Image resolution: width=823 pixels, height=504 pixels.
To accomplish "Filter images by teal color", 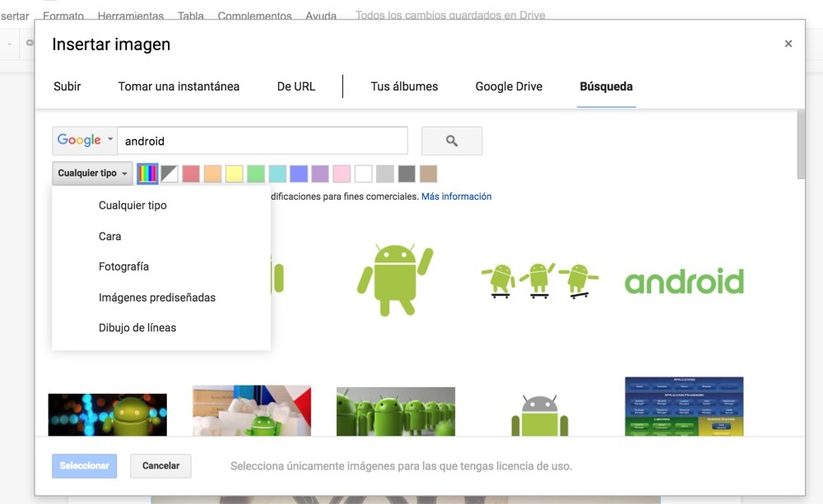I will [277, 173].
